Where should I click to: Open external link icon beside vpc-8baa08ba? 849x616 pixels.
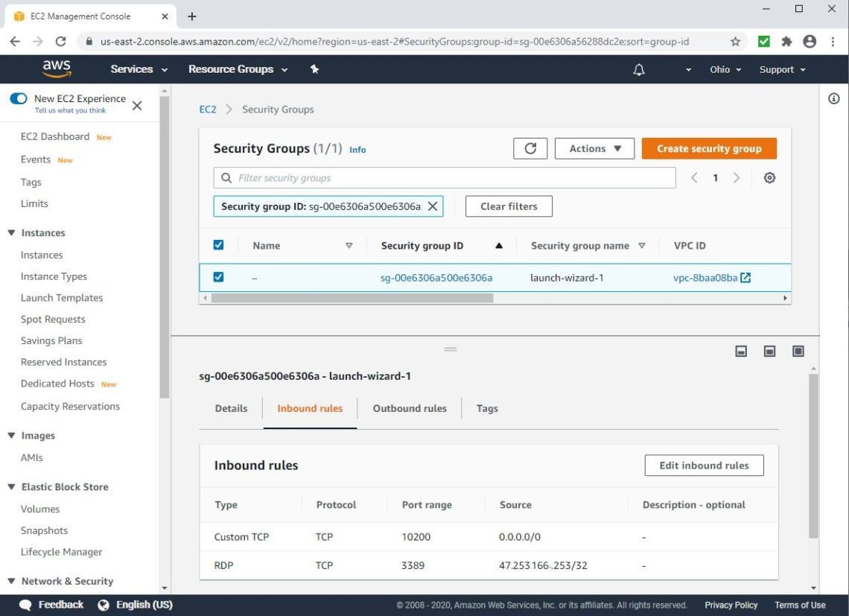click(745, 278)
